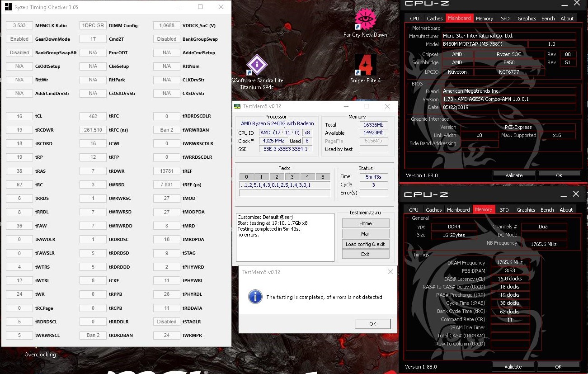
Task: Click Validate button in lower CPU-Z window
Action: click(x=513, y=367)
